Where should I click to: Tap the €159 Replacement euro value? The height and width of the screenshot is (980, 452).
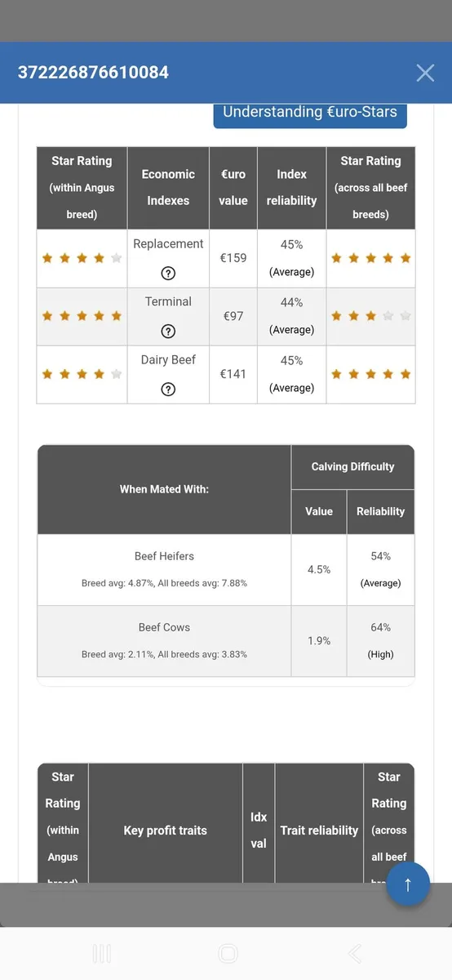pyautogui.click(x=233, y=258)
